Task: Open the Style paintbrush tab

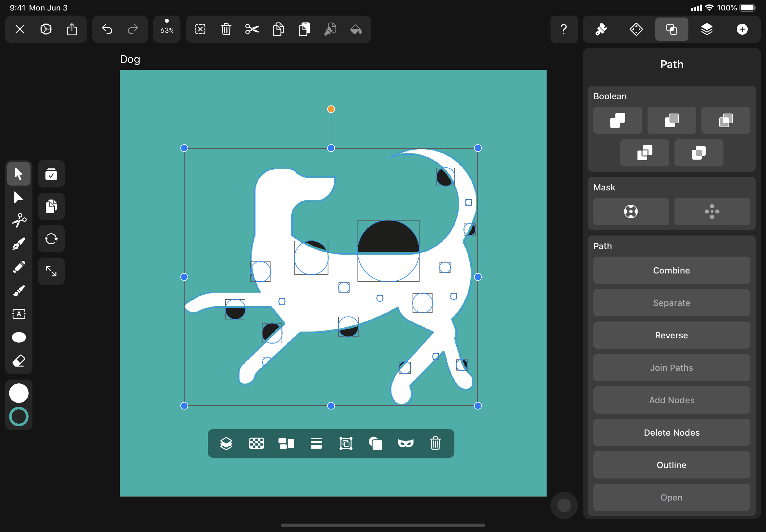Action: [601, 29]
